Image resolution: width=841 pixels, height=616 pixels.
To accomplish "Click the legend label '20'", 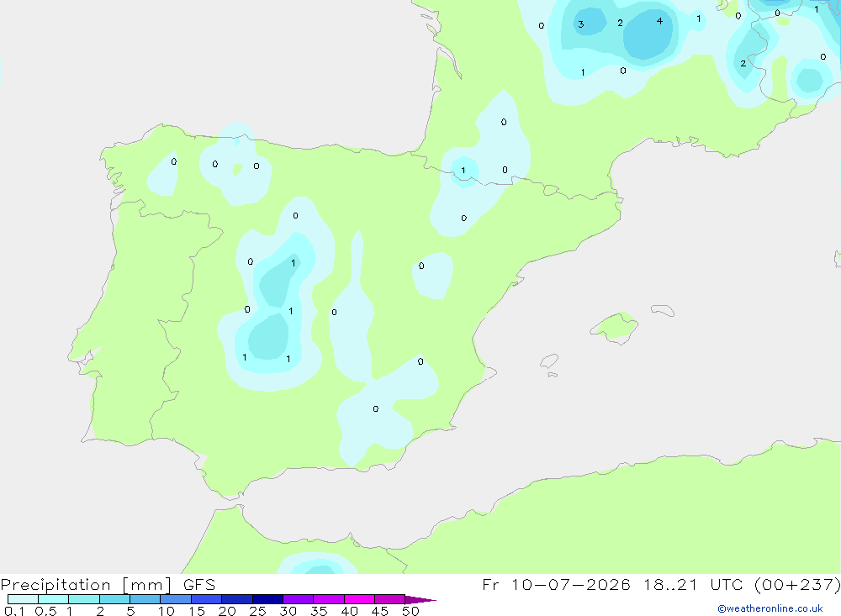I will [x=227, y=611].
